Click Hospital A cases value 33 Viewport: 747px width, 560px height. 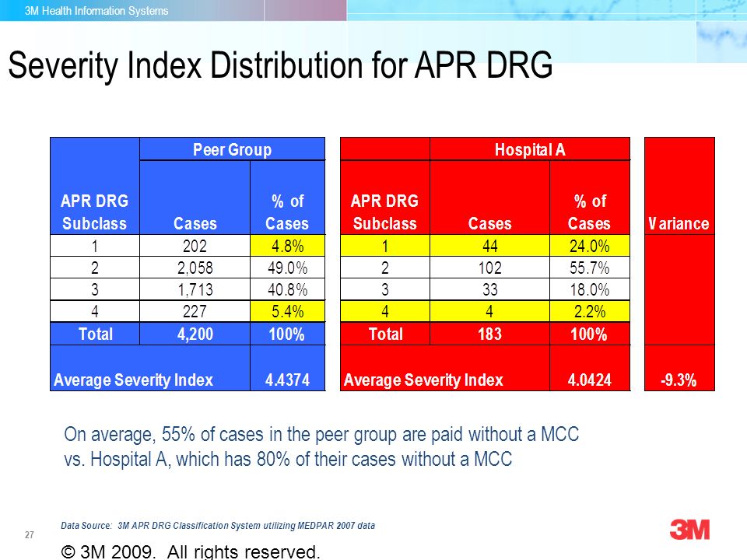click(x=489, y=289)
